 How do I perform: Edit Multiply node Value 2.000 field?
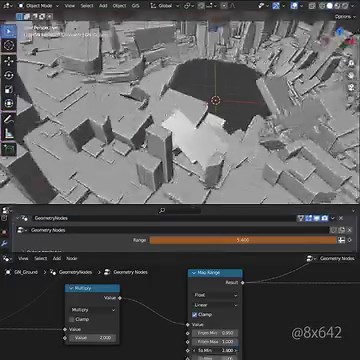click(x=93, y=338)
